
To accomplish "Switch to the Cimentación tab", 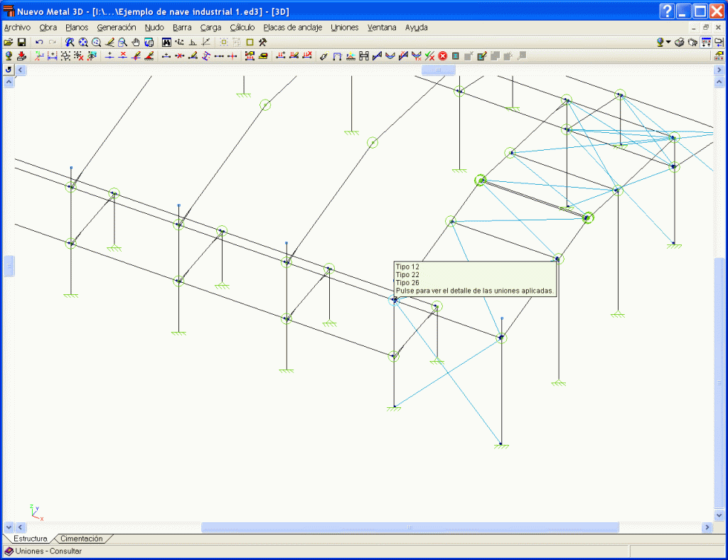I will [81, 539].
